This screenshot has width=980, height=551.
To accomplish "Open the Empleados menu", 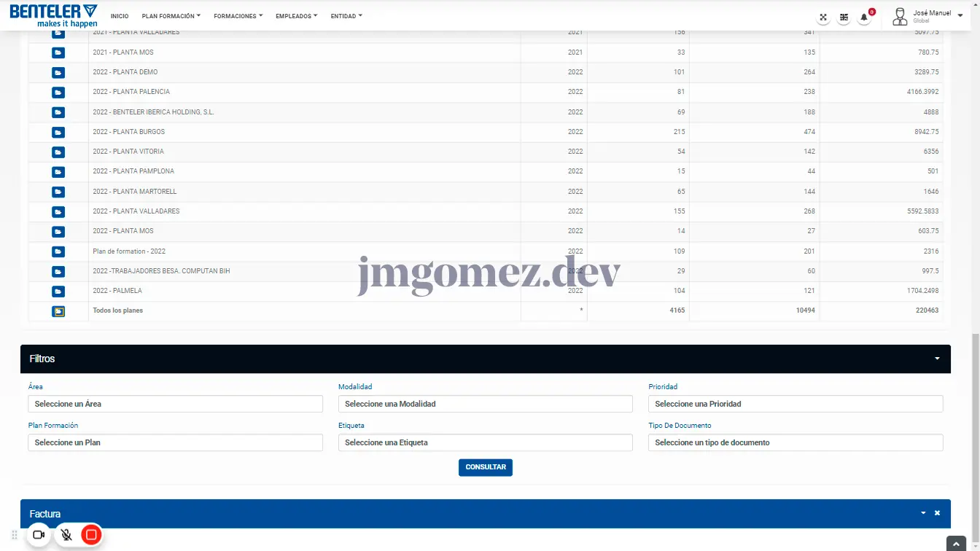I will point(296,16).
